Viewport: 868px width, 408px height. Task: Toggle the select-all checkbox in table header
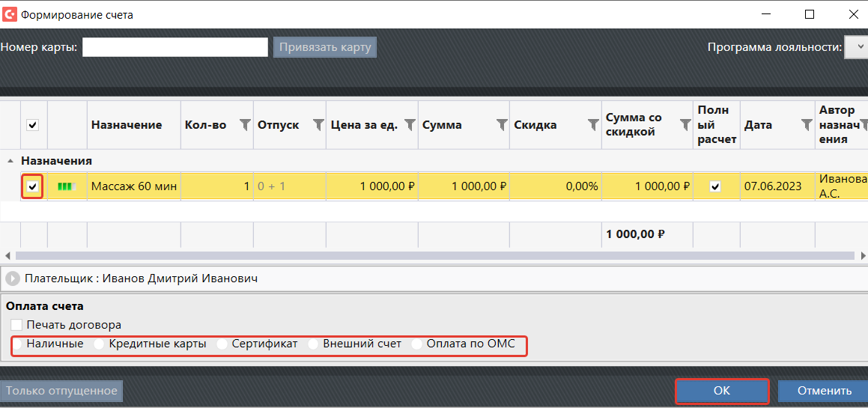click(32, 125)
